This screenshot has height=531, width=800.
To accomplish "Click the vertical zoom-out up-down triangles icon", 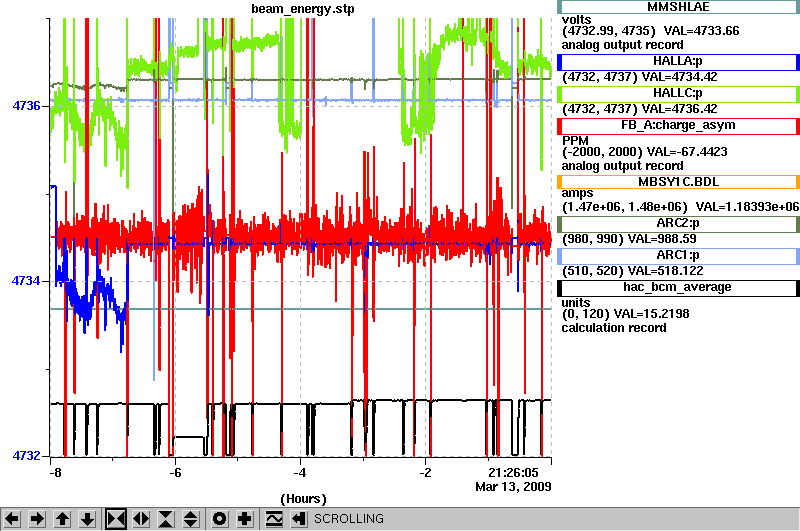I will pyautogui.click(x=190, y=519).
